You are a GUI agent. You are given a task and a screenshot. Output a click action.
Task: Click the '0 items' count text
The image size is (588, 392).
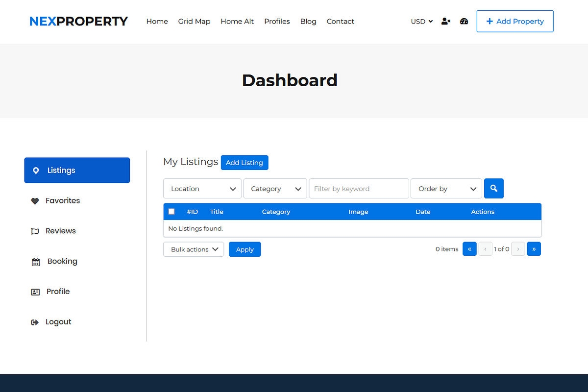tap(447, 249)
